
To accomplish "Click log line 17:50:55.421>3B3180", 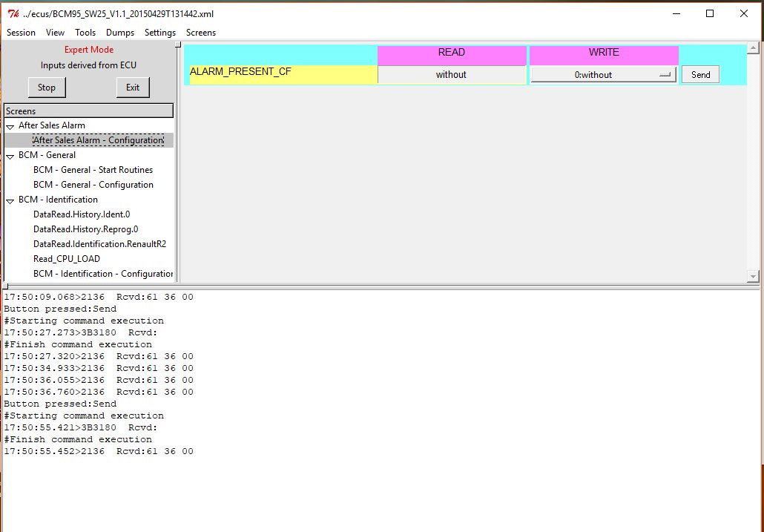I will click(x=81, y=427).
